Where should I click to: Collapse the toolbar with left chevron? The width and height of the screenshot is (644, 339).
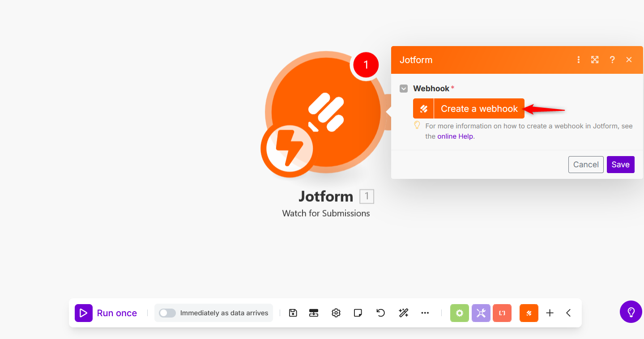(568, 313)
